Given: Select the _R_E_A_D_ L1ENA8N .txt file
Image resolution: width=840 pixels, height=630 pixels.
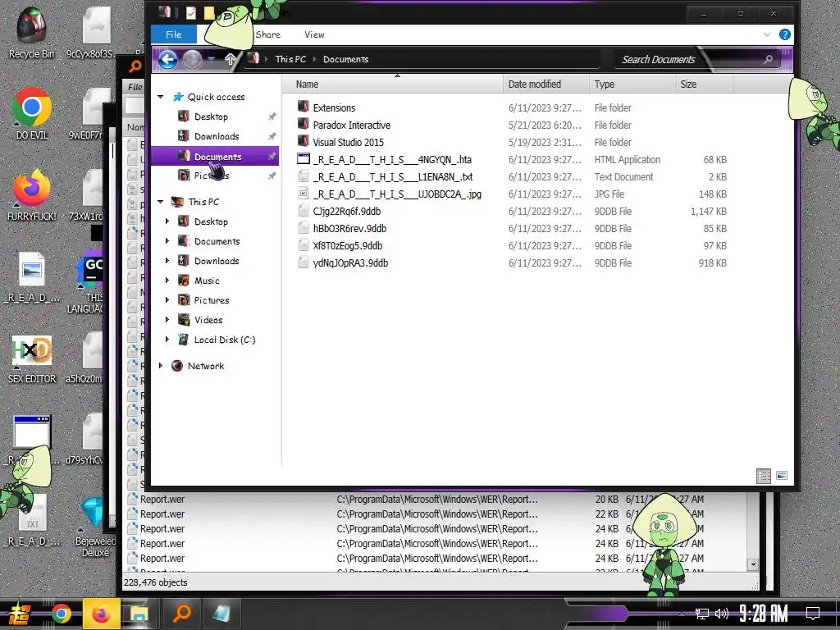Looking at the screenshot, I should point(393,177).
